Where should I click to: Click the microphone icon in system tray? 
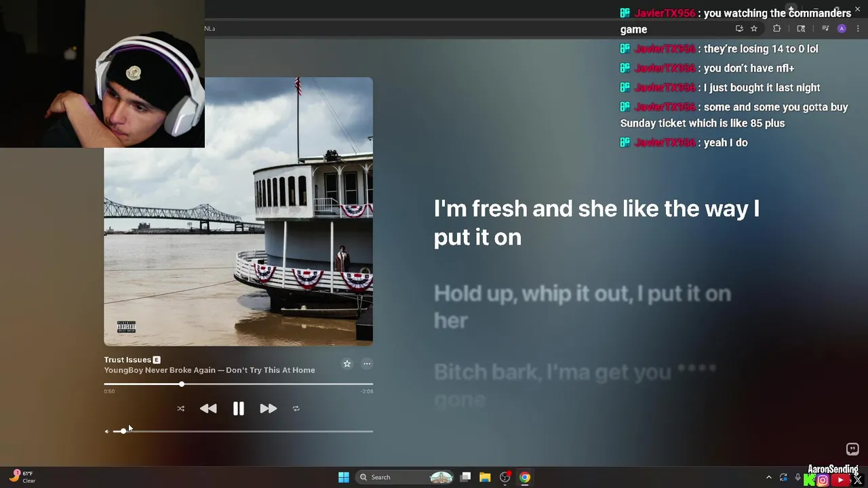tap(797, 477)
